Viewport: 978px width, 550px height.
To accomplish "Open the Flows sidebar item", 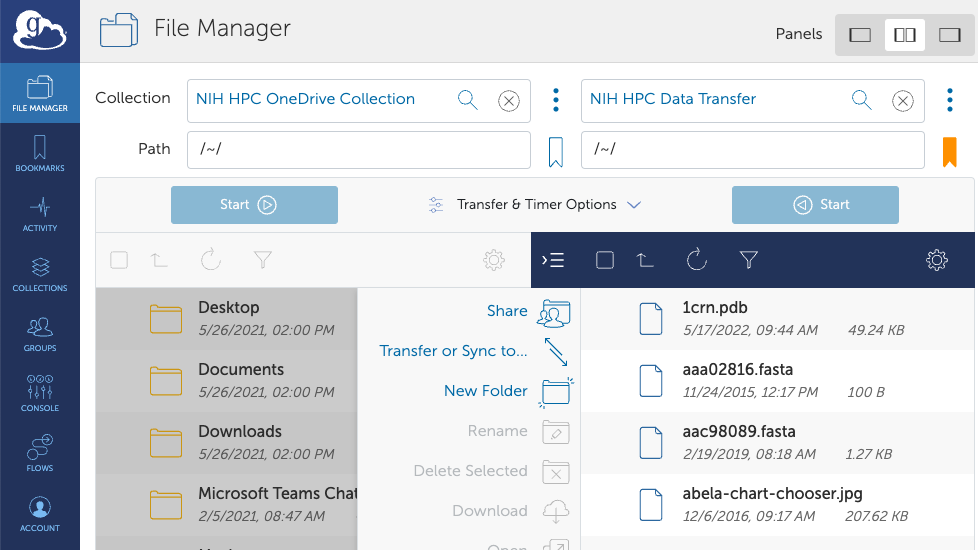I will [x=39, y=455].
